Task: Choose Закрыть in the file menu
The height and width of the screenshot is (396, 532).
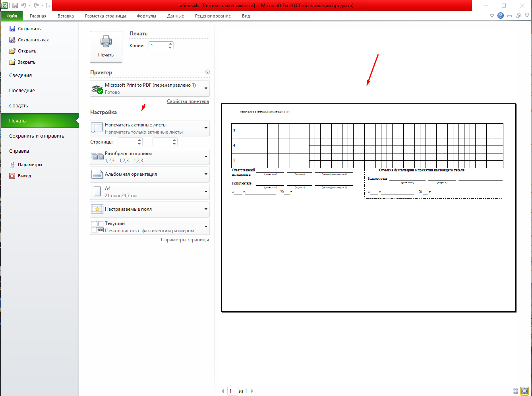Action: click(x=22, y=62)
